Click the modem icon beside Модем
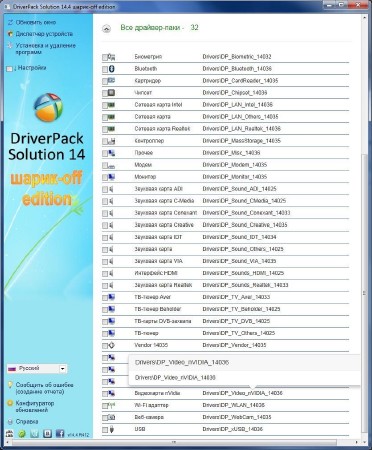372x450 pixels. pos(112,165)
